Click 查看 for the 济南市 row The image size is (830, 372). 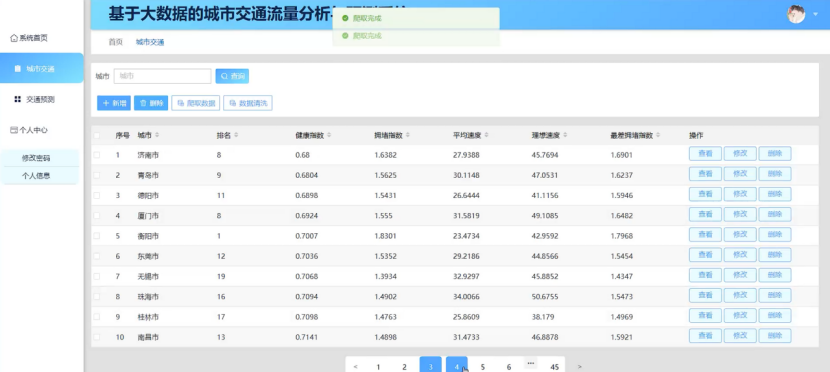(705, 153)
